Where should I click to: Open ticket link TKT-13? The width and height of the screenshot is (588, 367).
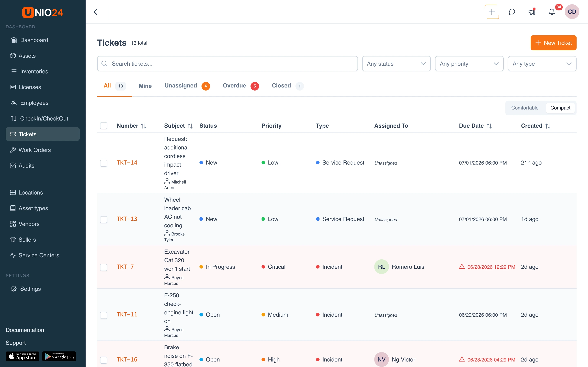[x=127, y=219]
